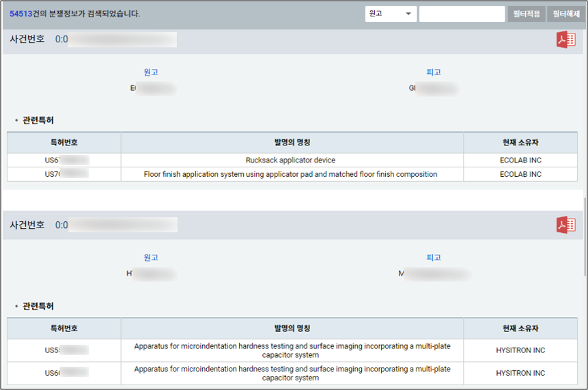Click the 원고 label in the HYSITRON case
Image resolution: width=588 pixels, height=390 pixels.
click(151, 257)
